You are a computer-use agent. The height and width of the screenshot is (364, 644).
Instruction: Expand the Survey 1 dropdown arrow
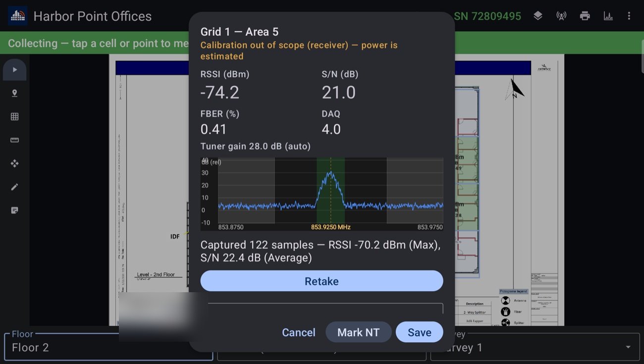tap(628, 347)
